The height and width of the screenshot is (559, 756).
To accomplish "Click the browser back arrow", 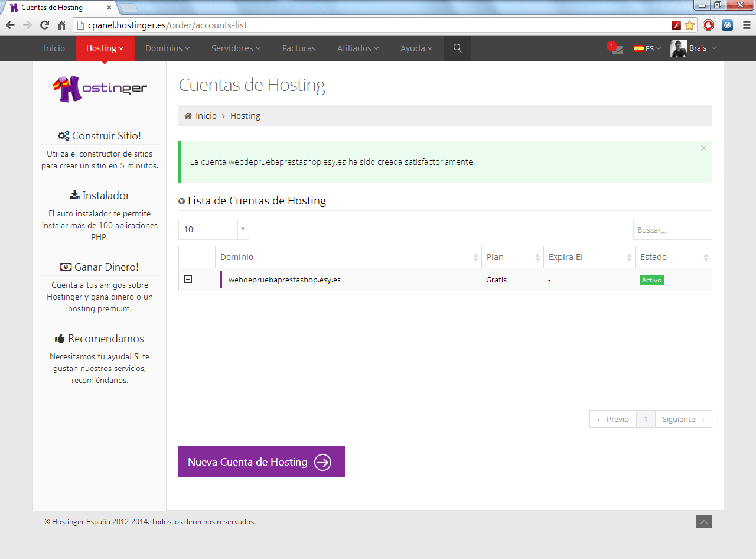I will coord(10,25).
